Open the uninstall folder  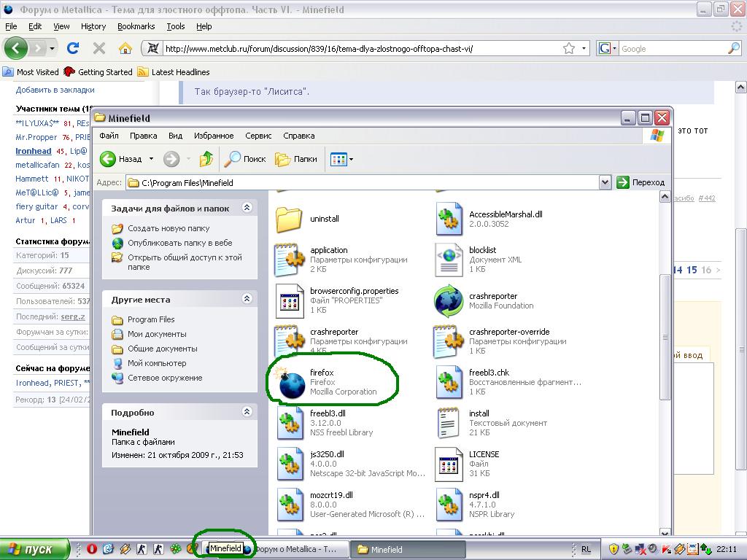pyautogui.click(x=290, y=219)
